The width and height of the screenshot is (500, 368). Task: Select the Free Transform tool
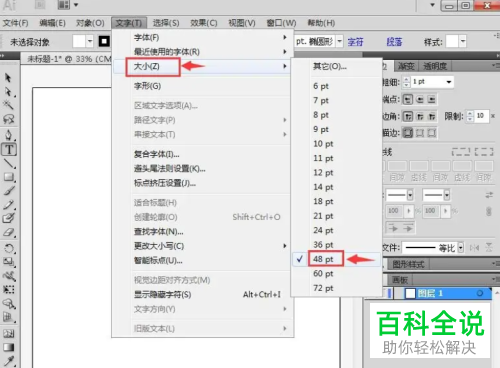coord(9,289)
